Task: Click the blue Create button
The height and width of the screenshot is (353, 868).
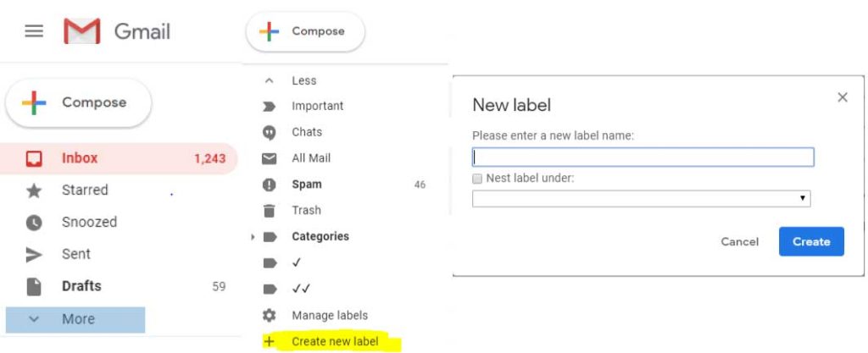Action: (x=811, y=241)
